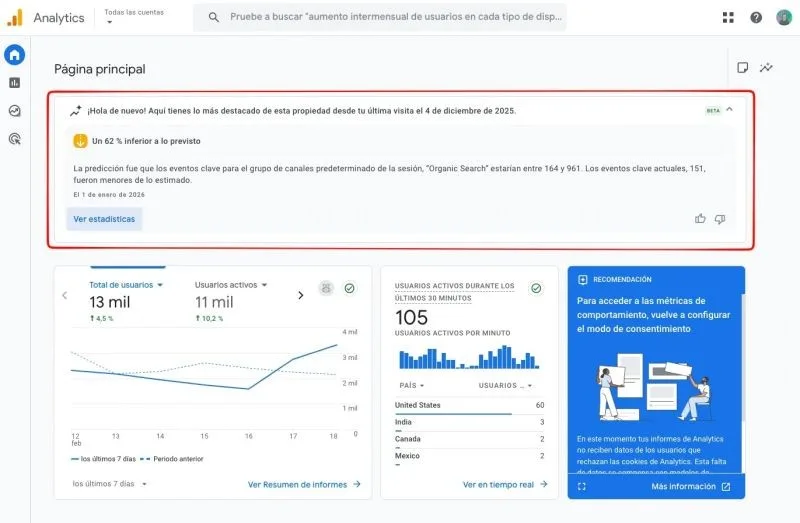Open the los últimos 7 días date dropdown

(110, 484)
